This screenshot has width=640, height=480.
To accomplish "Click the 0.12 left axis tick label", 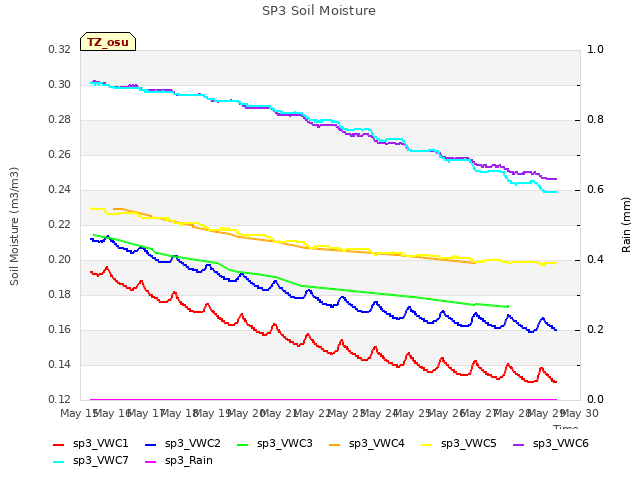I will tap(59, 399).
